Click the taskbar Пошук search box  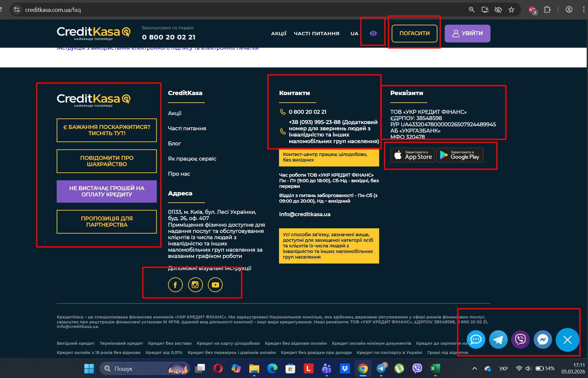tap(145, 368)
